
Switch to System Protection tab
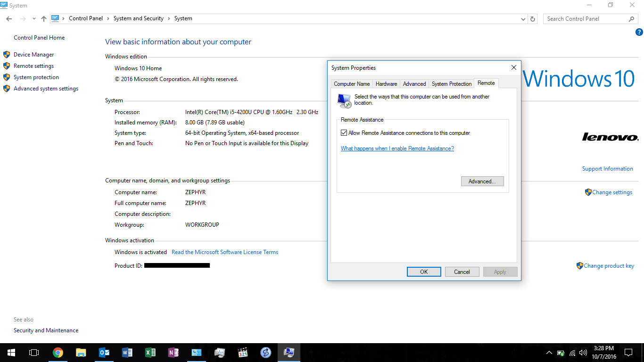click(x=452, y=84)
